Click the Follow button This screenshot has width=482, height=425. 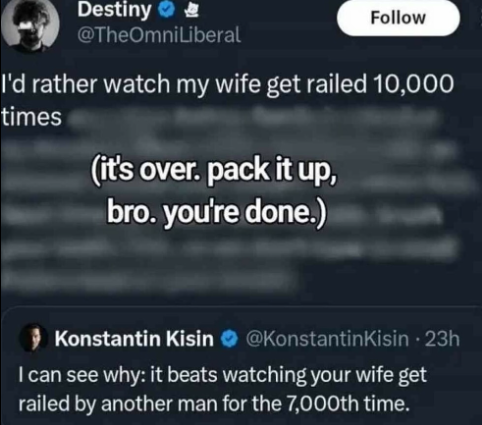[x=398, y=18]
